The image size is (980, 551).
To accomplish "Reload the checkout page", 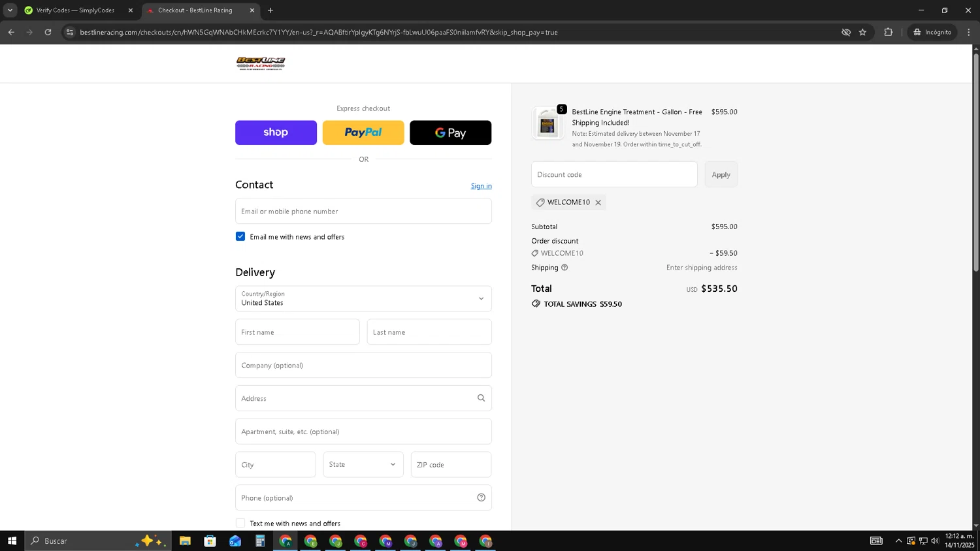I will (48, 32).
